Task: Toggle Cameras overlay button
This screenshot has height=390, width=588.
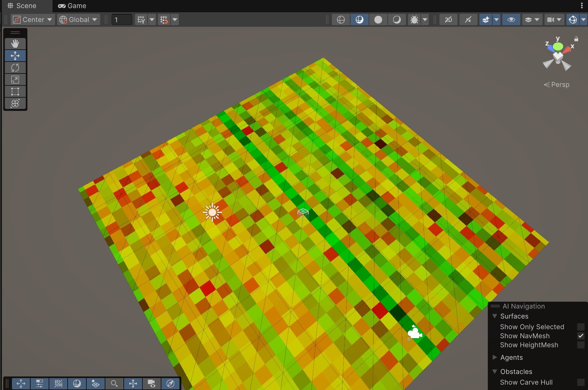Action: click(152, 384)
